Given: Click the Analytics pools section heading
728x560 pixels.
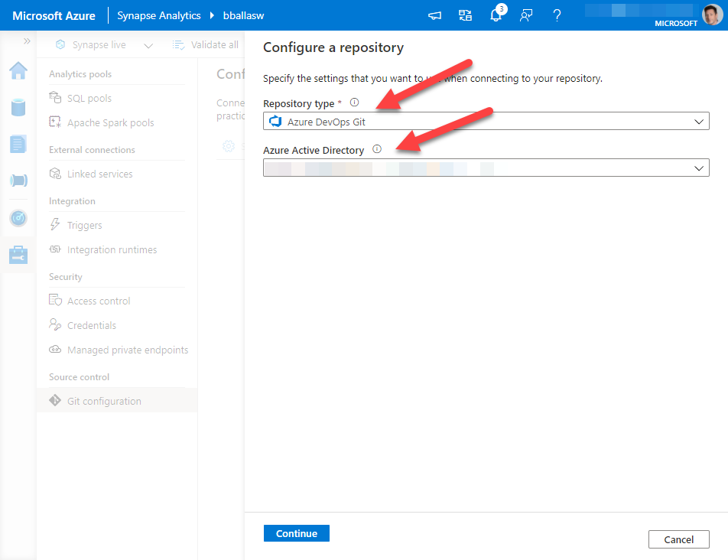Looking at the screenshot, I should 80,74.
